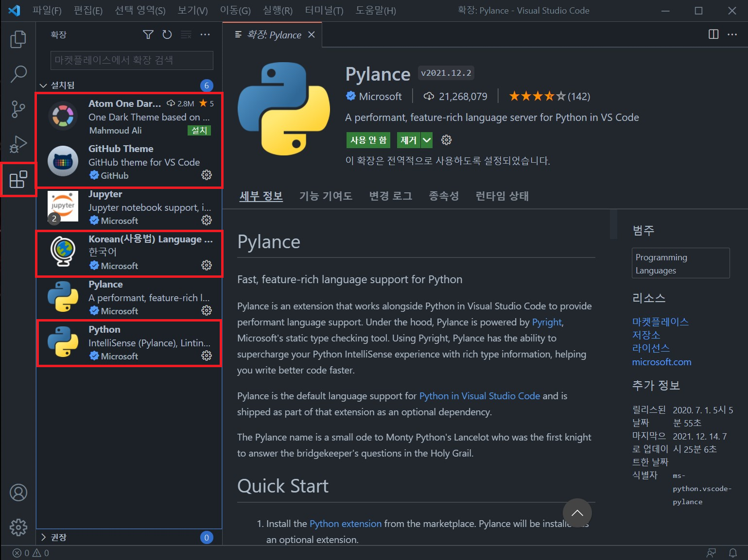
Task: Split the editor to the right
Action: click(x=713, y=34)
